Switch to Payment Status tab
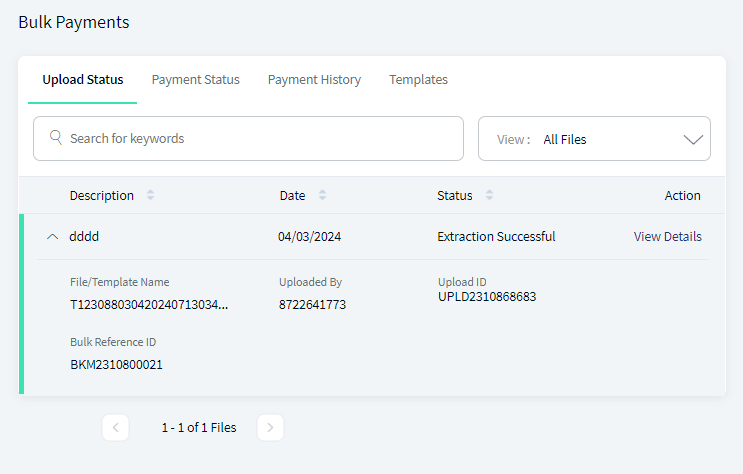This screenshot has width=743, height=474. (x=196, y=80)
